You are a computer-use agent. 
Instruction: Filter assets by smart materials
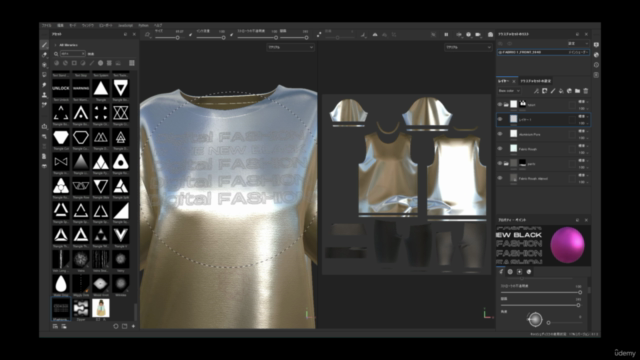pyautogui.click(x=65, y=63)
